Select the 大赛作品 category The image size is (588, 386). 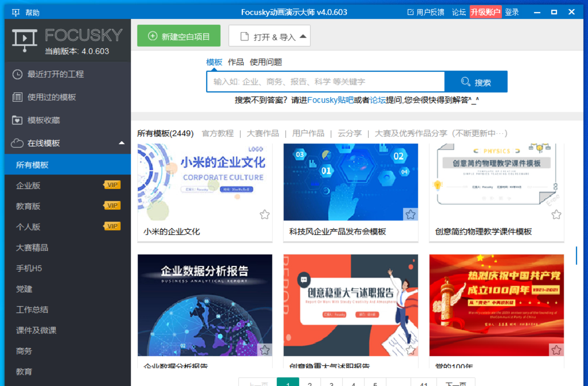point(263,133)
